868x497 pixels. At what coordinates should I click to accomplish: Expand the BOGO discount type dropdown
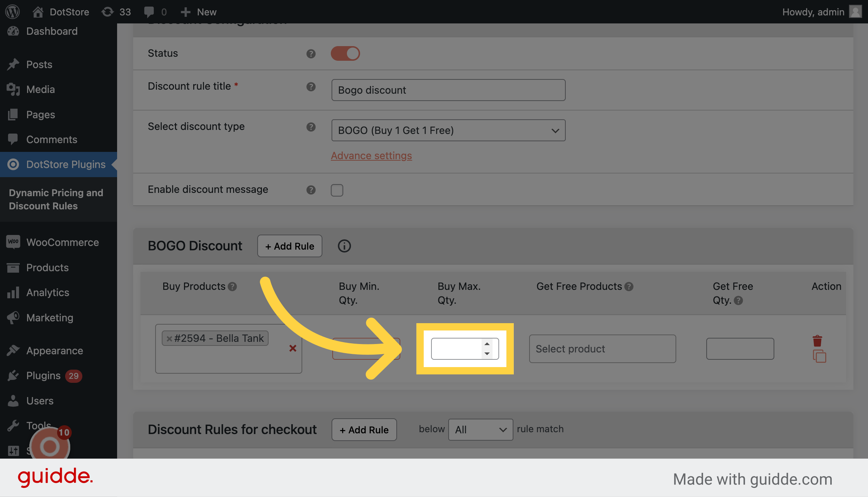[x=448, y=129]
